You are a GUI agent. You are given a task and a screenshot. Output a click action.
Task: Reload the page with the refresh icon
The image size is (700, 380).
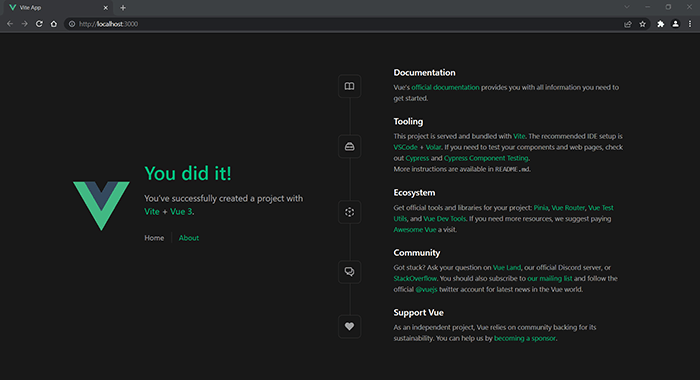coord(39,24)
